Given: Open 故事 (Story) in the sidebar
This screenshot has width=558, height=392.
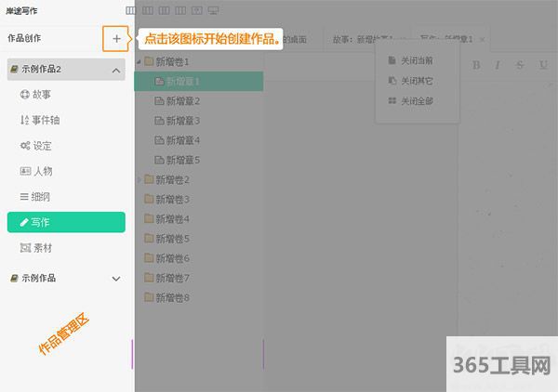Looking at the screenshot, I should pos(42,95).
